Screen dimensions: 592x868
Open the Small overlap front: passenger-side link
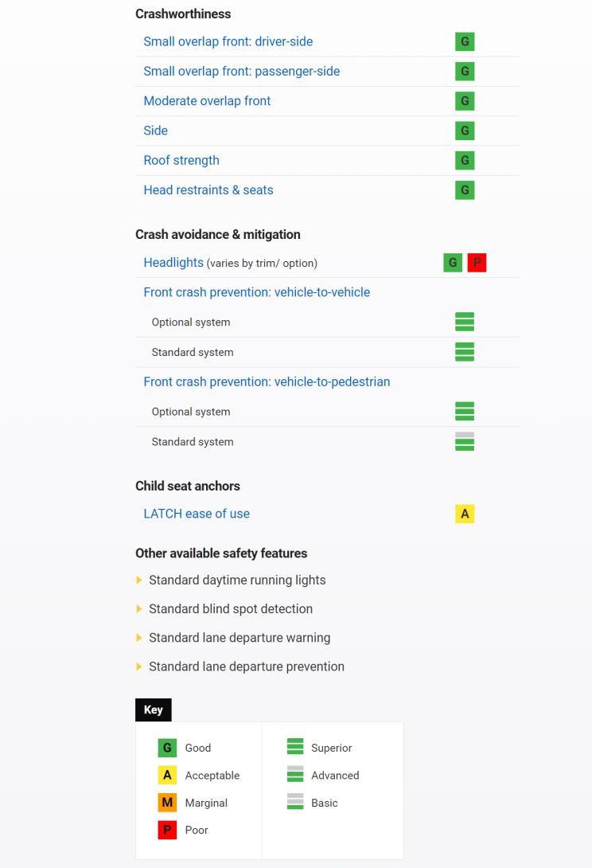tap(242, 72)
